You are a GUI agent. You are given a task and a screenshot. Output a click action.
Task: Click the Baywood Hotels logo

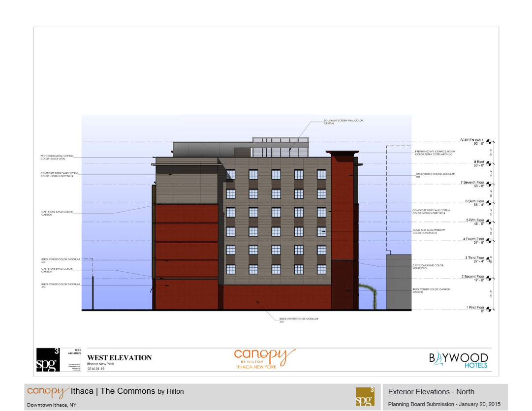coord(458,360)
